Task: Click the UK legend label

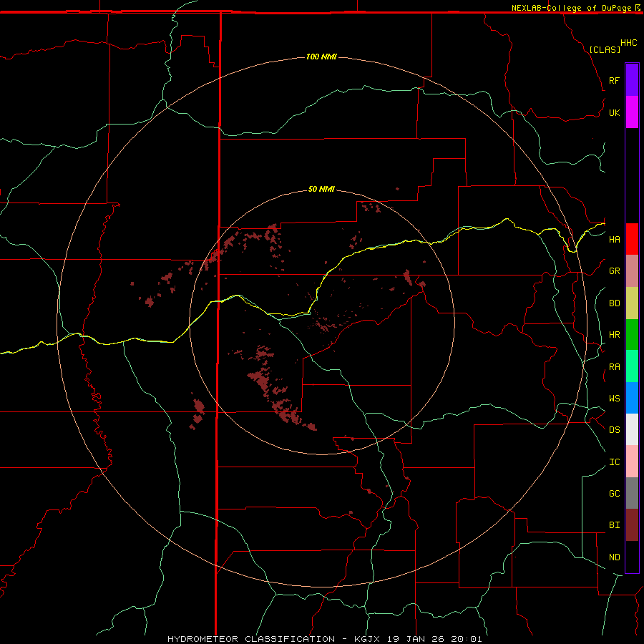Action: tap(614, 112)
